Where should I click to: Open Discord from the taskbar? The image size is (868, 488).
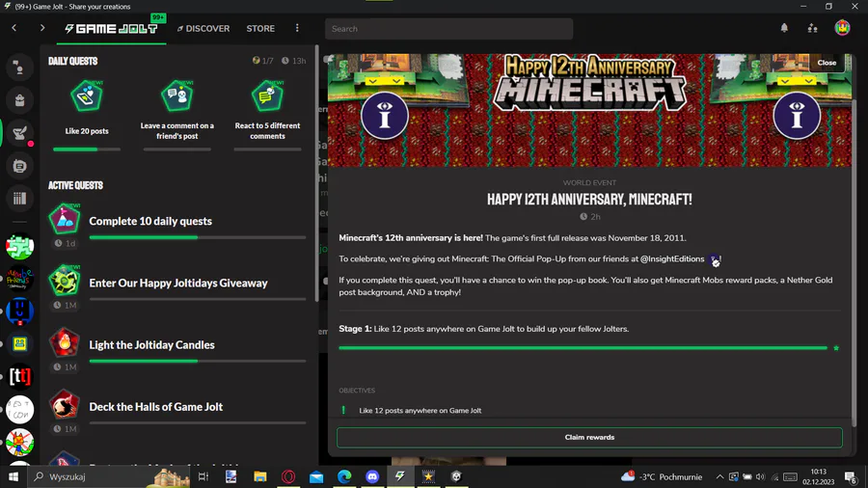click(372, 476)
